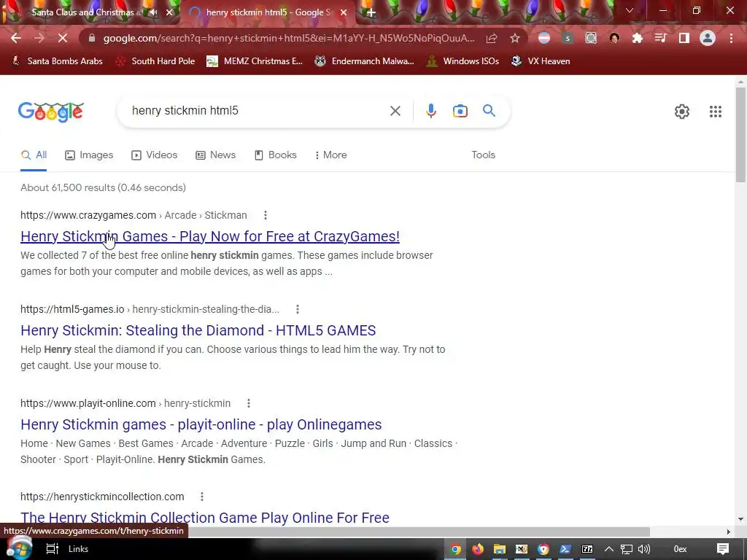
Task: Open the tab search dropdown chevron
Action: tap(629, 10)
